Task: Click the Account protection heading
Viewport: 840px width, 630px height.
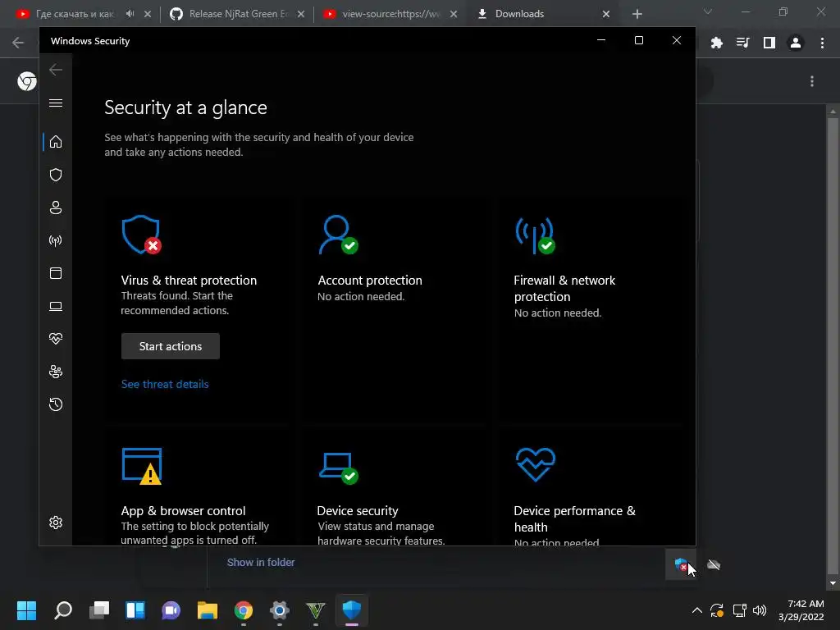Action: pos(370,281)
